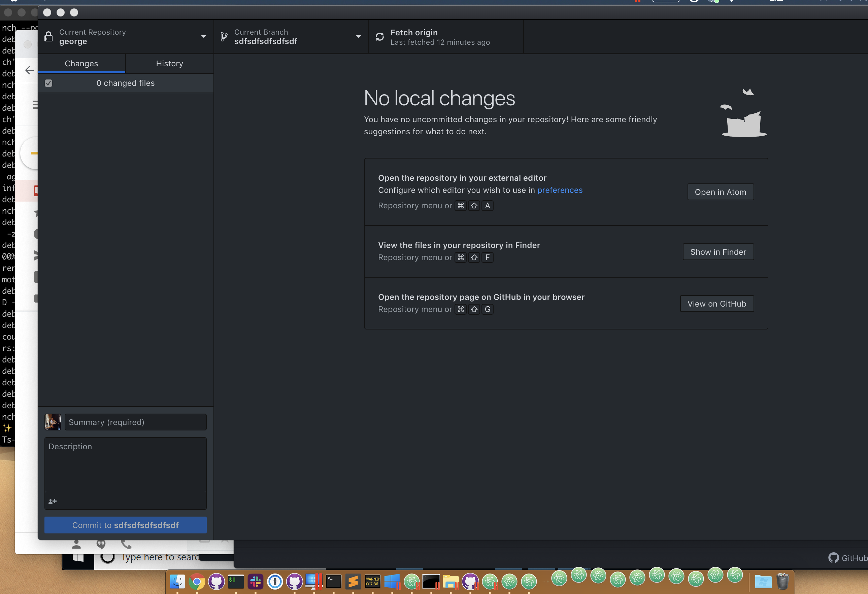
Task: Click the committer avatar thumbnail
Action: coord(53,422)
